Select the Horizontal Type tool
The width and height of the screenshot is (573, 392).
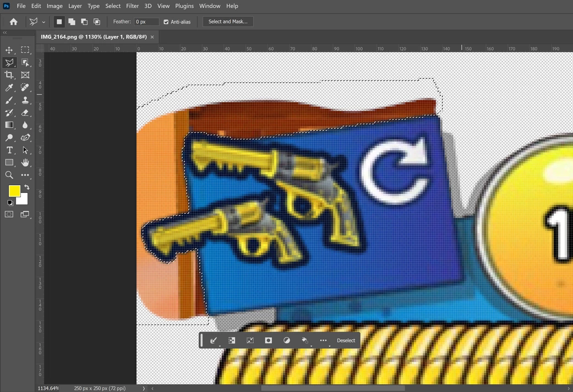(9, 150)
